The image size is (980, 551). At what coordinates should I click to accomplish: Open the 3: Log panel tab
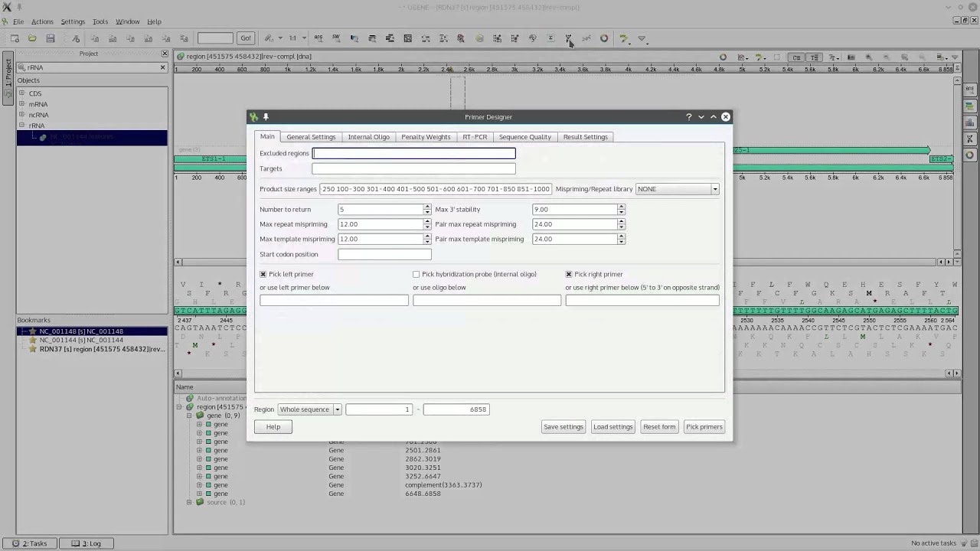coord(87,543)
